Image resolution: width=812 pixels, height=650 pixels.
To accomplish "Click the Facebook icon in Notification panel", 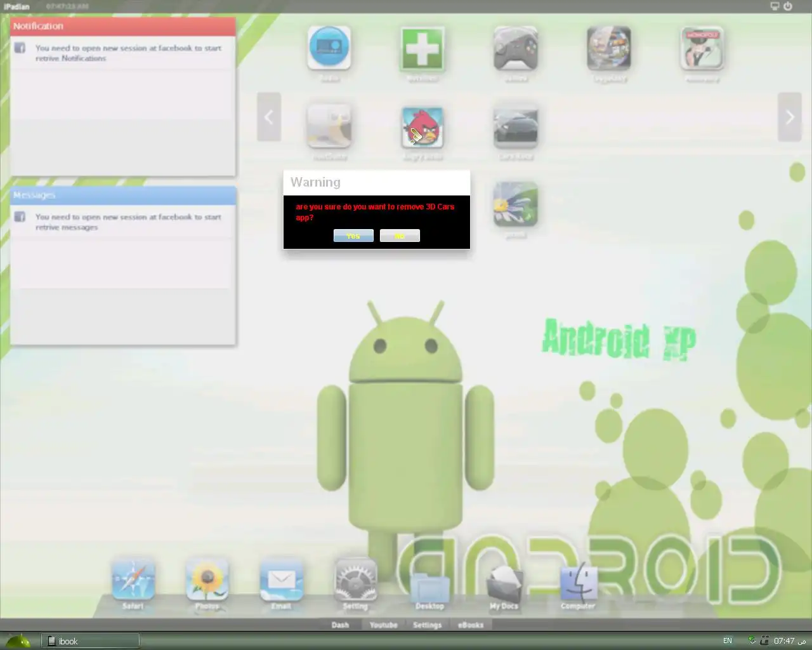I will click(x=20, y=48).
